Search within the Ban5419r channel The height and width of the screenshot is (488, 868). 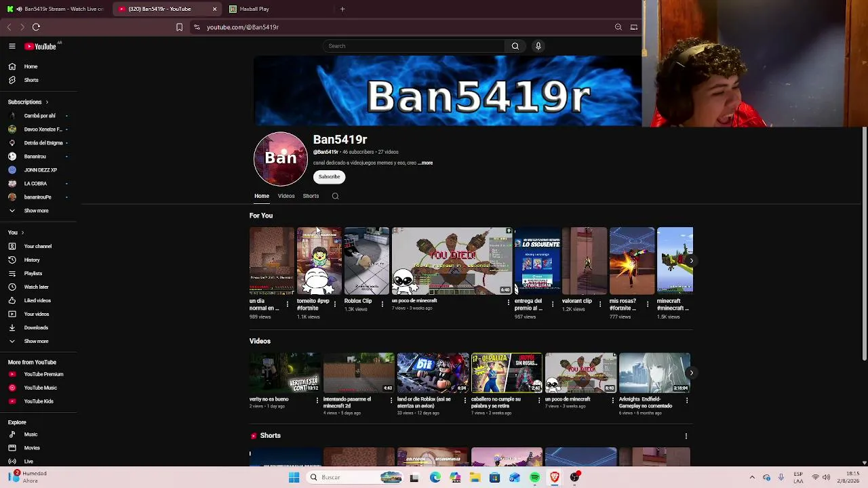pyautogui.click(x=335, y=196)
